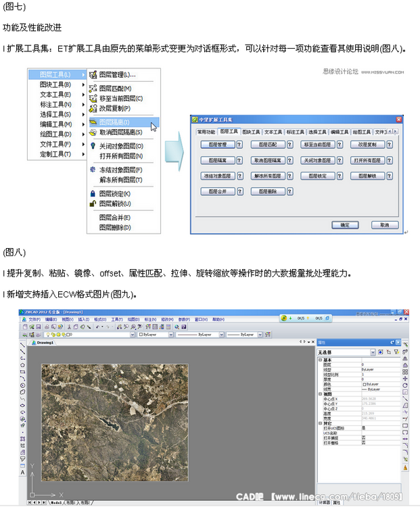The image size is (420, 507).
Task: Click the 图层解锁 open padlock icon
Action: point(93,203)
